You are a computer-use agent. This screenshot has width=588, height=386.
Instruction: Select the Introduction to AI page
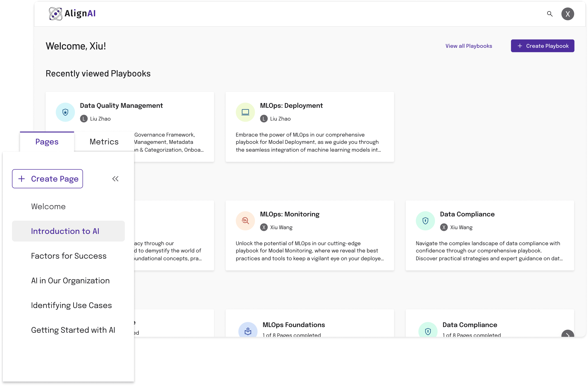point(65,231)
